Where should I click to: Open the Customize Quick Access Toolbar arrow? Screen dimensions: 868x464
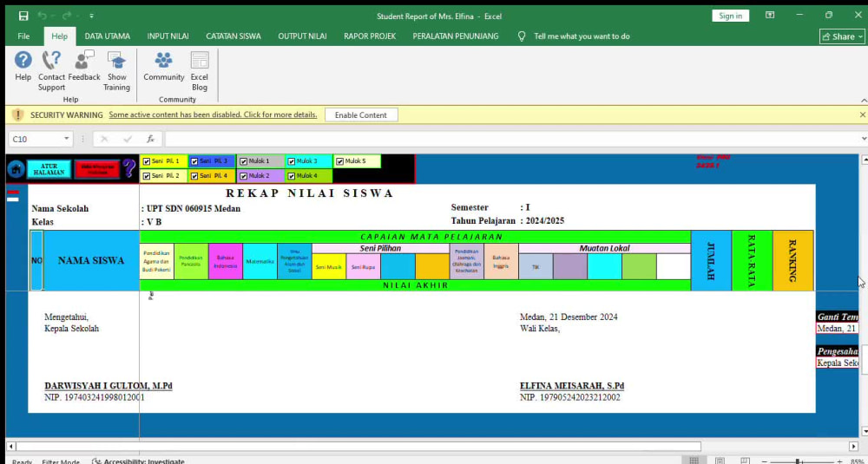[91, 16]
